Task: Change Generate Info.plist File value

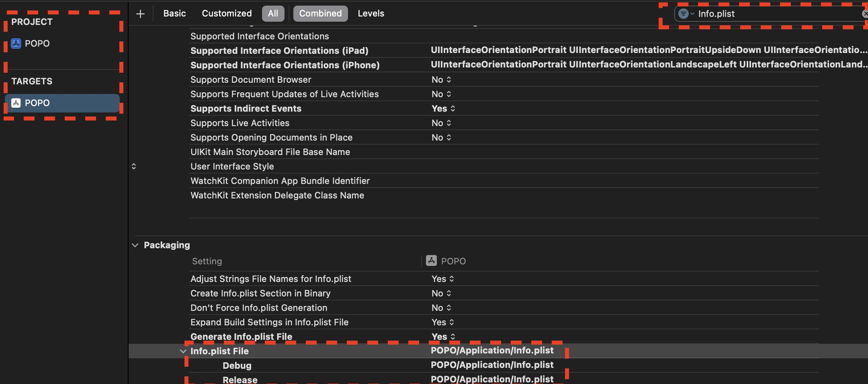Action: tap(443, 337)
